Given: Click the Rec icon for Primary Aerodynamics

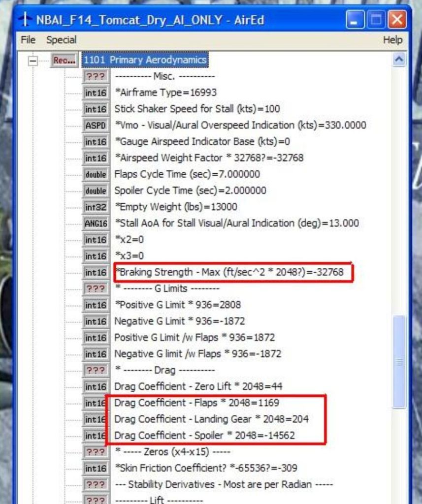Looking at the screenshot, I should 64,60.
